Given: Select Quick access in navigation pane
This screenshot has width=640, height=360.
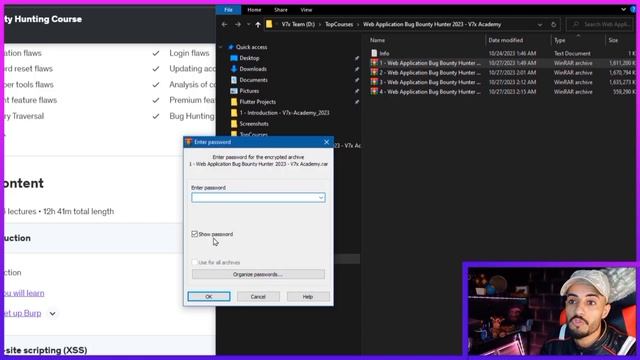Looking at the screenshot, I should [x=251, y=47].
